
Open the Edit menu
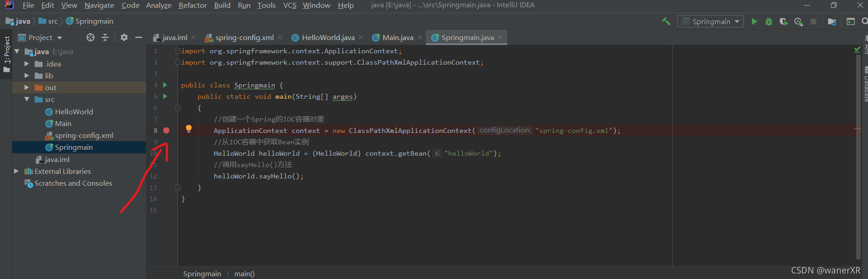pyautogui.click(x=47, y=5)
